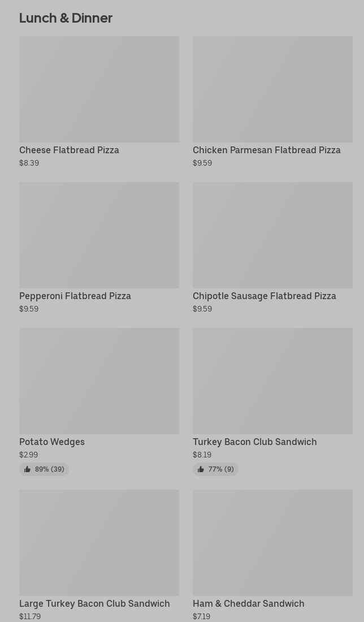Click Potato Wedges item name
Screen dimensions: 364x622
52,442
